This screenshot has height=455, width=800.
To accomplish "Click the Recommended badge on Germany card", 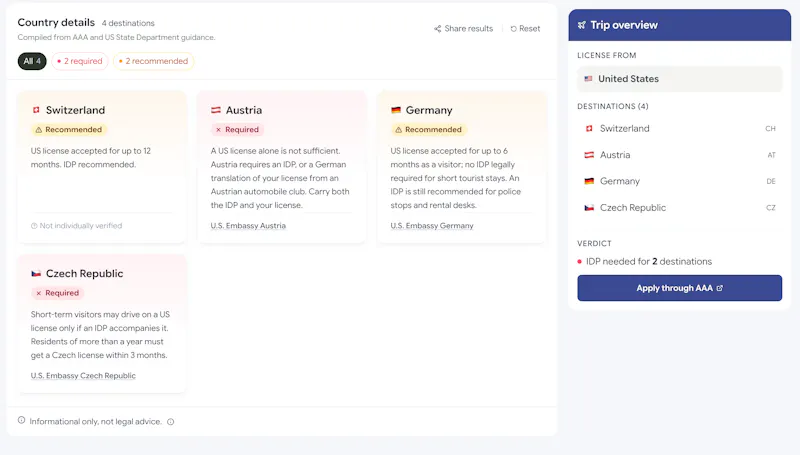I will click(x=429, y=130).
